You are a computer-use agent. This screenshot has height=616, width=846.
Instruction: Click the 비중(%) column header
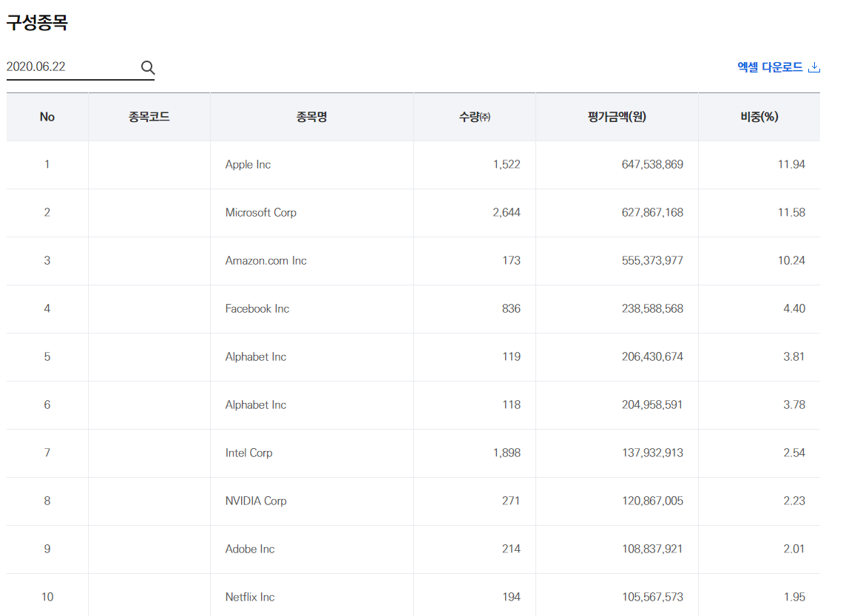pyautogui.click(x=759, y=117)
